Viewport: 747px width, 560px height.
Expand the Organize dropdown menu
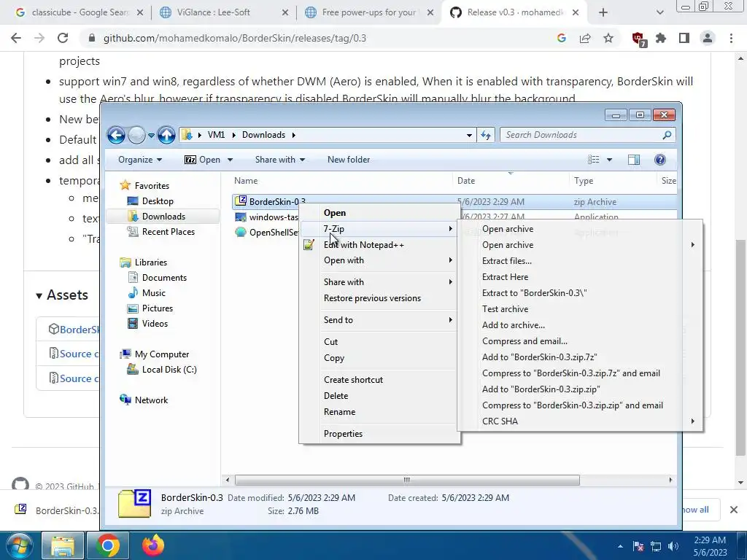click(140, 160)
